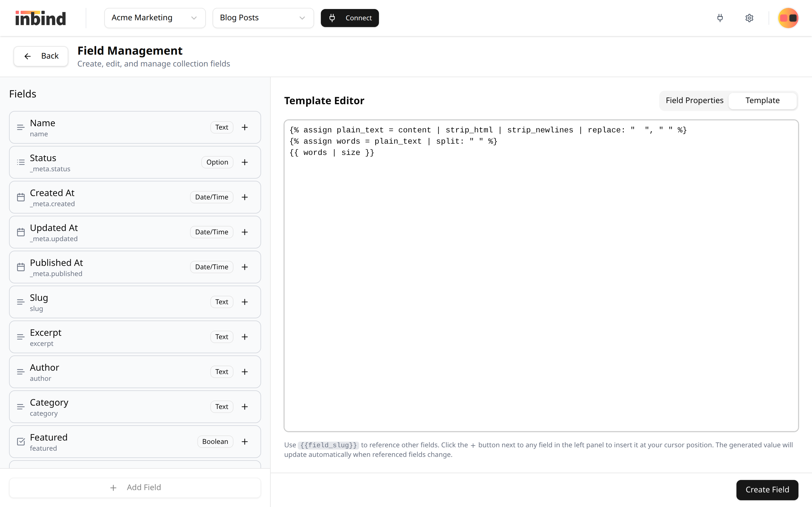Click the plug icon near settings
The height and width of the screenshot is (507, 812).
point(720,18)
